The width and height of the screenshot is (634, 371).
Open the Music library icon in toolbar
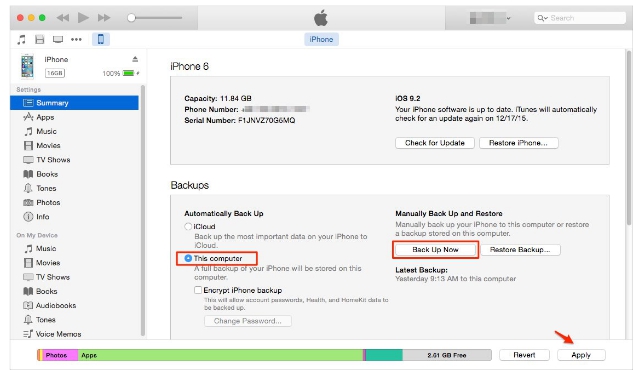coord(21,39)
